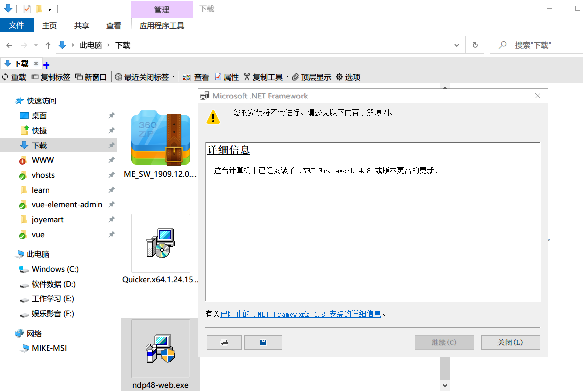583x392 pixels.
Task: Open 工作学习 (E:) drive
Action: click(53, 298)
